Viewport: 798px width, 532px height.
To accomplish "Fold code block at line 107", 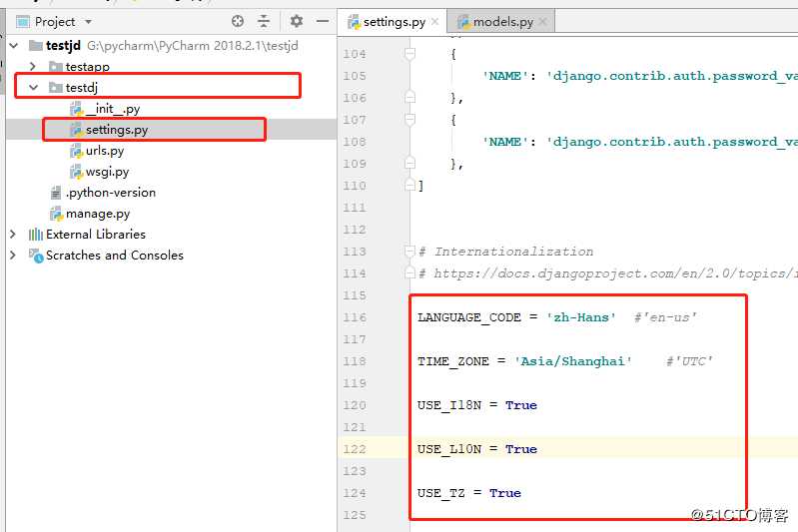I will pyautogui.click(x=410, y=119).
